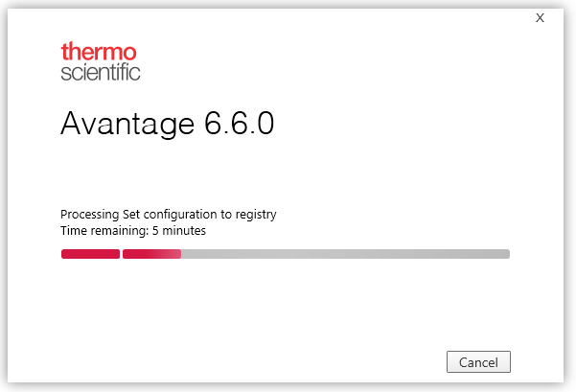Click the second red progress bar segment
Screen dimensions: 576x392
[147, 254]
